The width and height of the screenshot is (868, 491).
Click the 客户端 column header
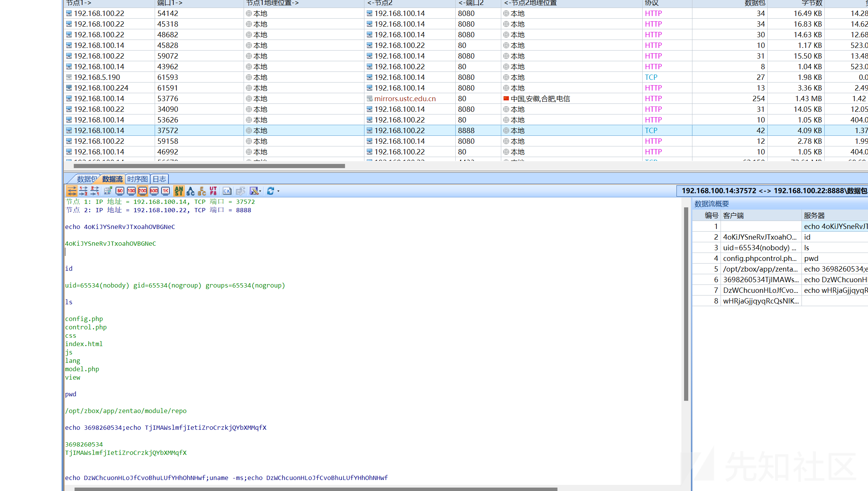pos(761,216)
